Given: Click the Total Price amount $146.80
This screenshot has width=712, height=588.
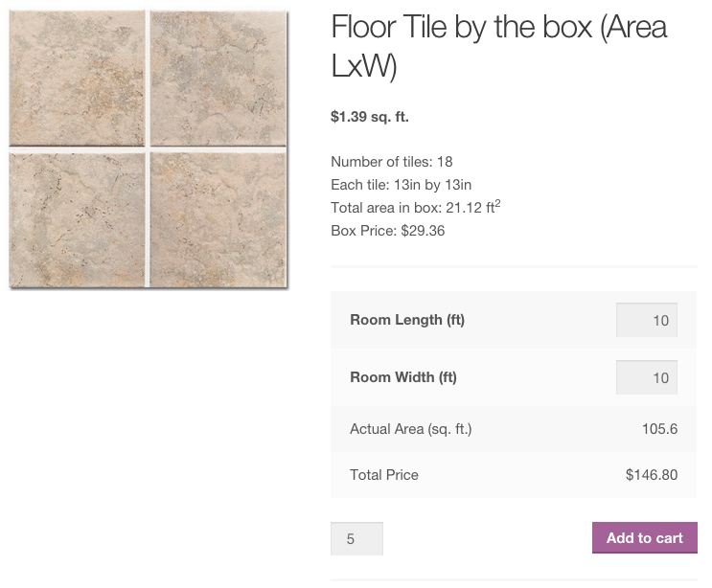Looking at the screenshot, I should [x=652, y=475].
